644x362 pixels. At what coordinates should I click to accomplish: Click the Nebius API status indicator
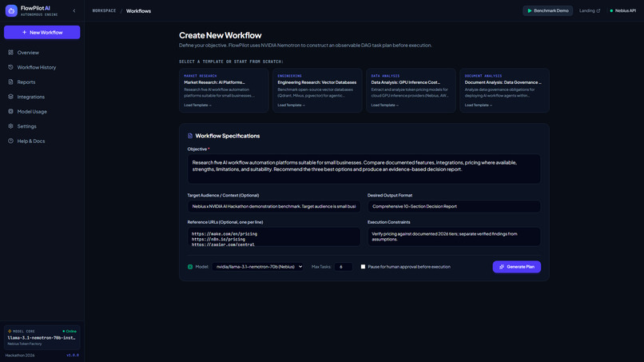(x=622, y=10)
